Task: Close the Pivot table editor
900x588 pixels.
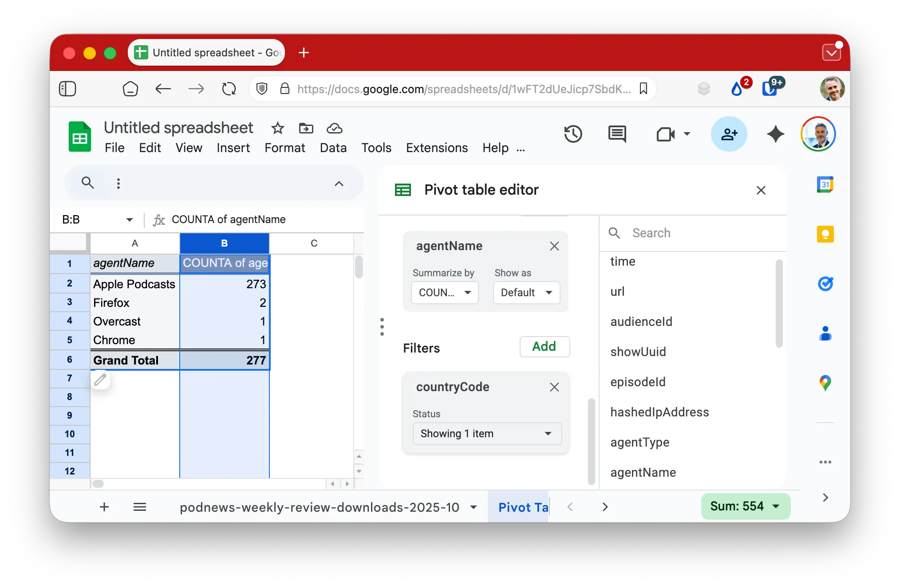Action: (x=761, y=190)
